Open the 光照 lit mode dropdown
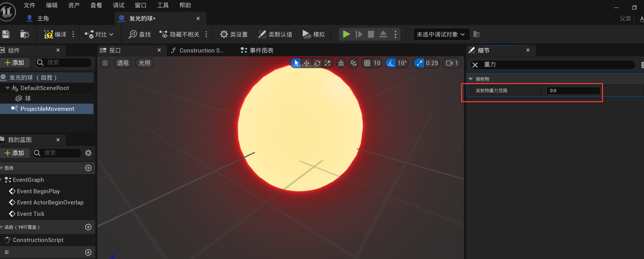 (x=145, y=63)
